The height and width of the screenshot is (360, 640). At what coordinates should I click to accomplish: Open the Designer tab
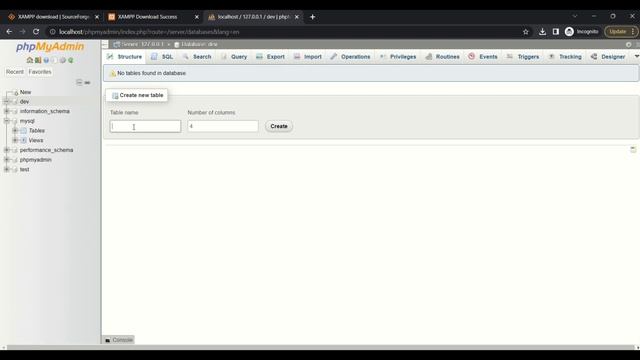pos(608,57)
